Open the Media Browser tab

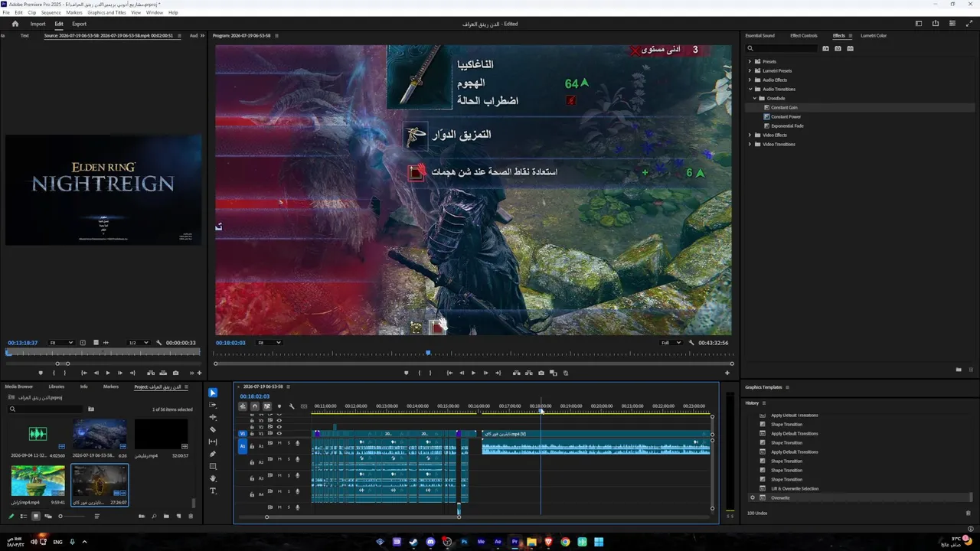(19, 386)
